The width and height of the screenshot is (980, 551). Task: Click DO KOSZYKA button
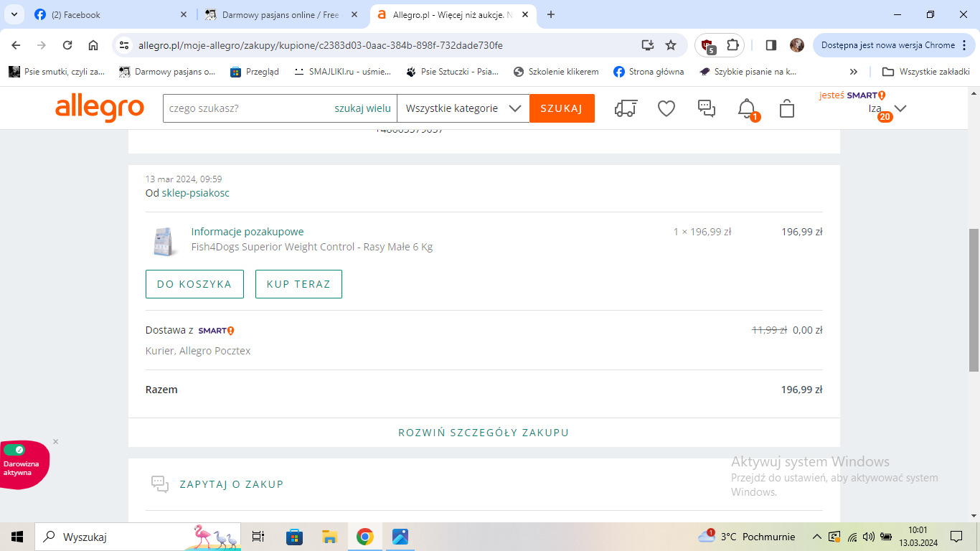click(194, 284)
